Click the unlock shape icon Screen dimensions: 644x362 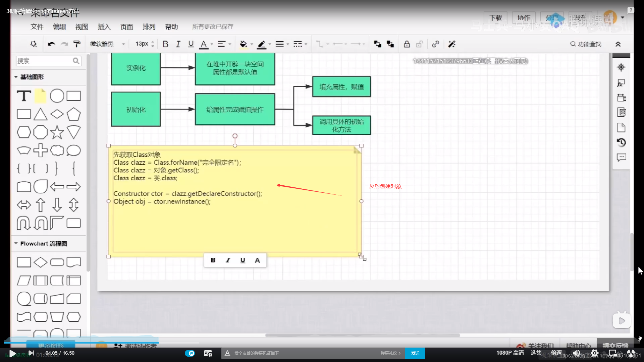pyautogui.click(x=420, y=44)
